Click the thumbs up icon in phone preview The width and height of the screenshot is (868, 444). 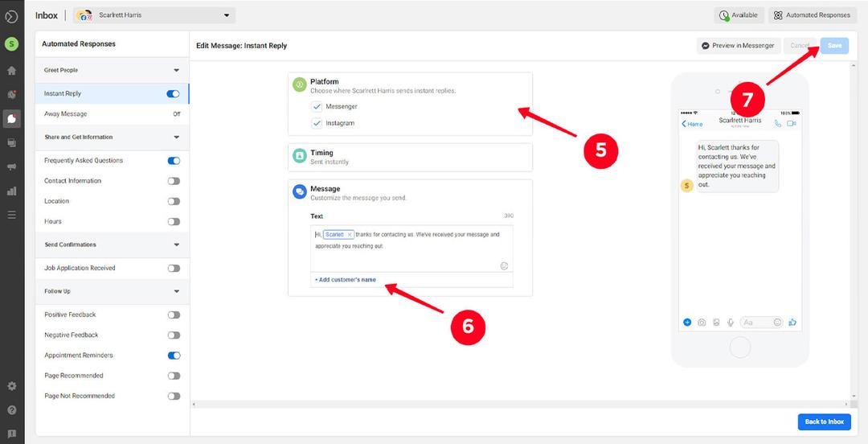click(x=792, y=322)
